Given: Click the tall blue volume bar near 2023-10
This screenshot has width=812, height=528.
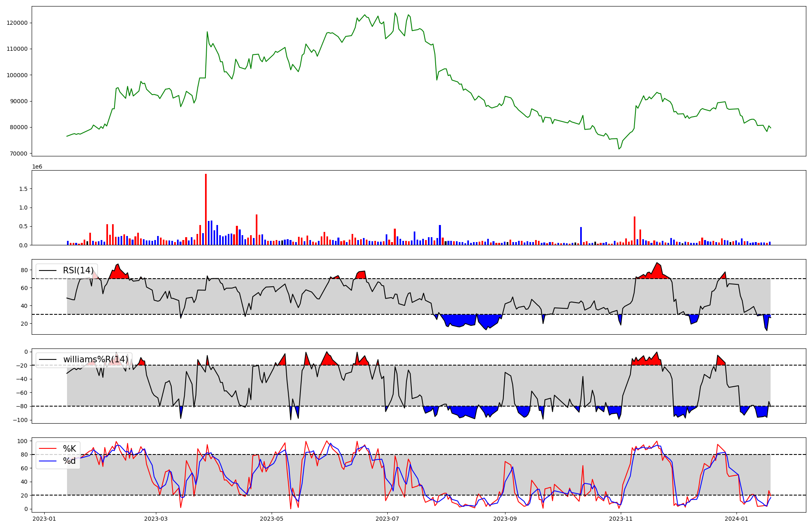Looking at the screenshot, I should click(581, 236).
